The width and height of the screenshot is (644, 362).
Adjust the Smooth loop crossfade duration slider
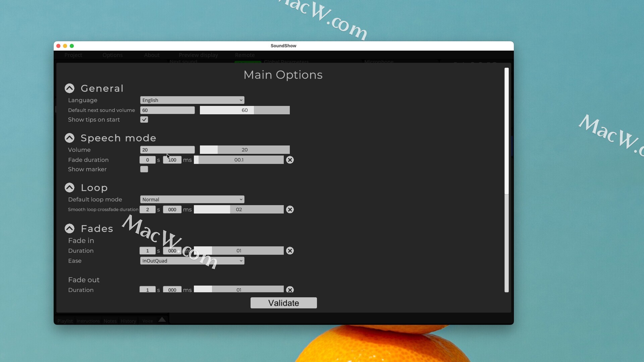click(x=239, y=209)
